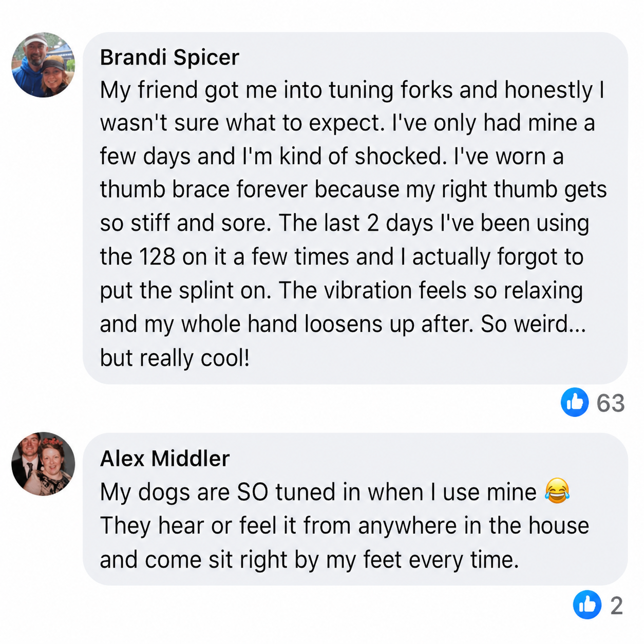Image resolution: width=644 pixels, height=644 pixels.
Task: Click the laughing-crying emoji in Alex's comment
Action: [557, 490]
